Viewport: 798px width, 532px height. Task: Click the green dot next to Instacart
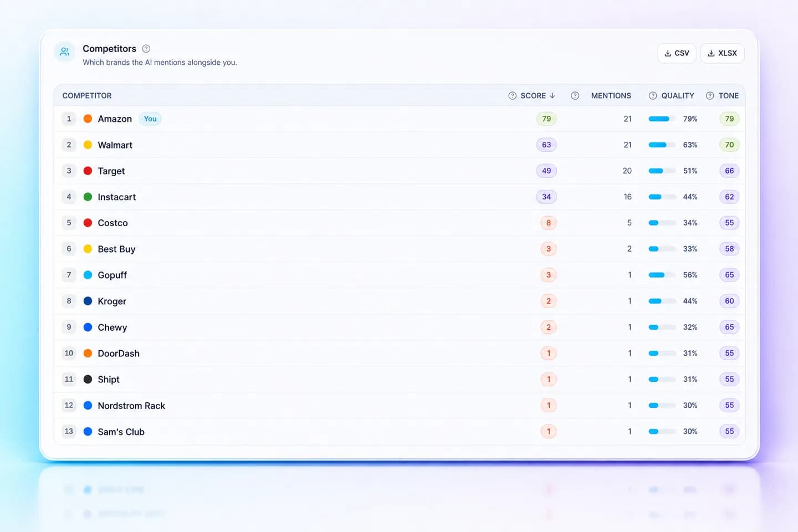[88, 197]
